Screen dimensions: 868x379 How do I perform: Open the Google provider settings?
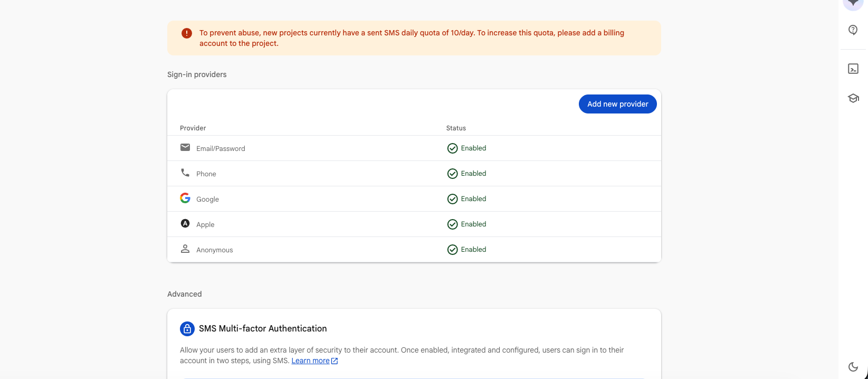tap(414, 199)
